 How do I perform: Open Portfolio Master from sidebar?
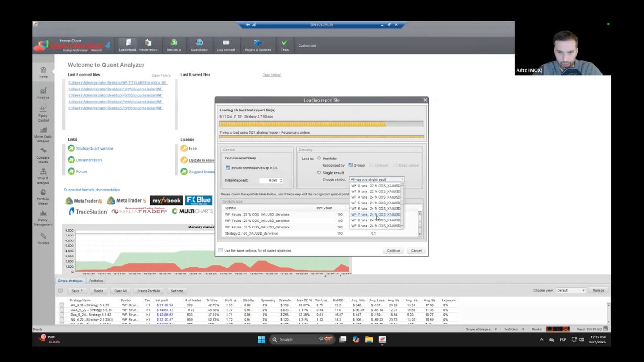pos(43,197)
